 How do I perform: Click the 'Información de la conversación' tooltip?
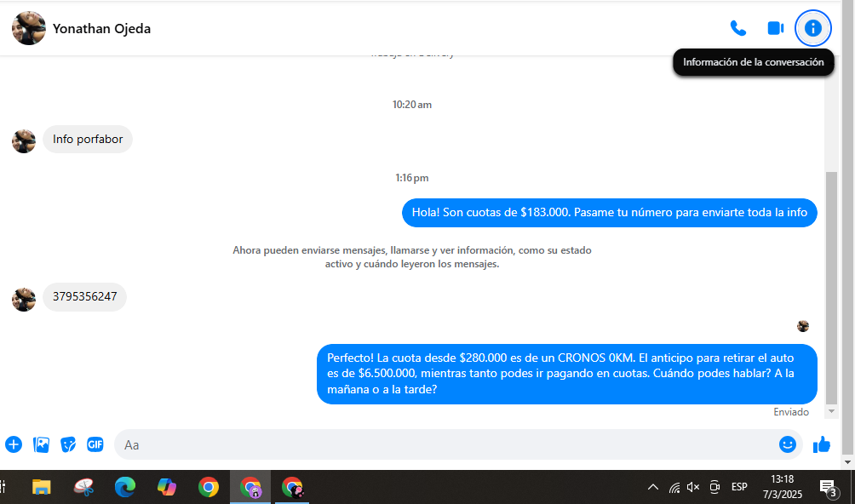coord(753,62)
